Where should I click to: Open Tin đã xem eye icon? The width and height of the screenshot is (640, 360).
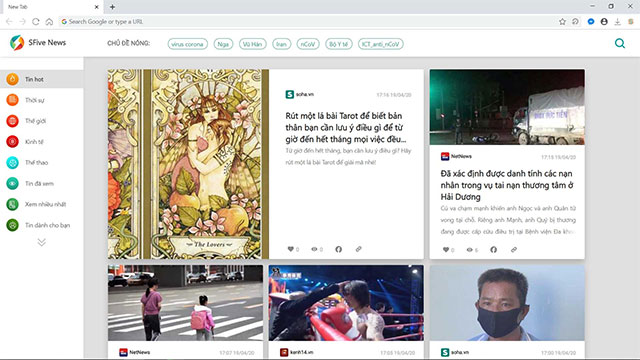point(12,183)
